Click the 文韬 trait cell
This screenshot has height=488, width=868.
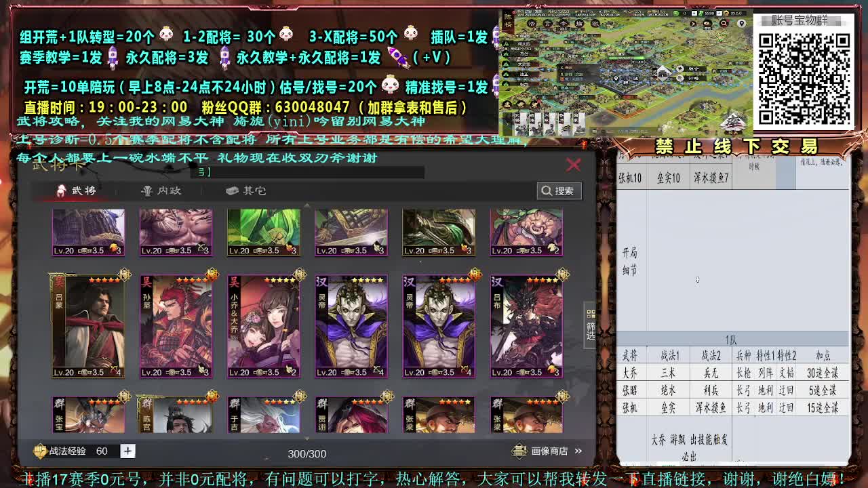[787, 373]
